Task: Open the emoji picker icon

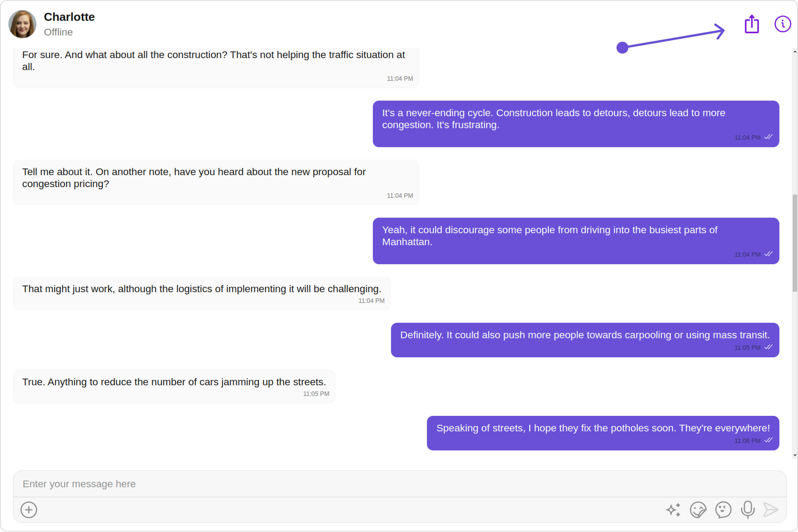Action: [723, 510]
